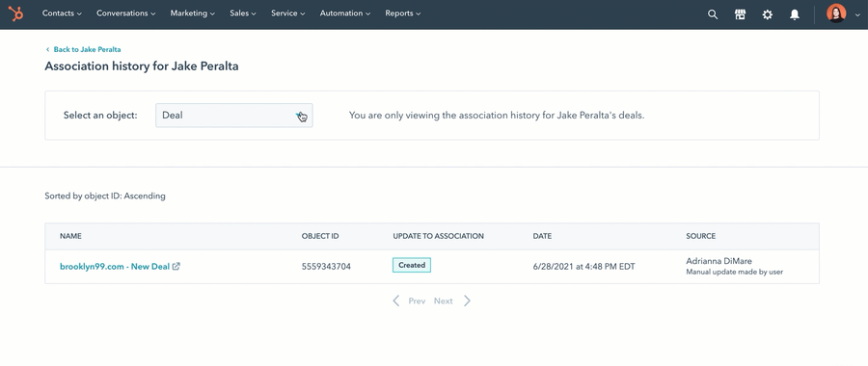Click the viewing association history description text
The image size is (868, 366).
click(497, 116)
